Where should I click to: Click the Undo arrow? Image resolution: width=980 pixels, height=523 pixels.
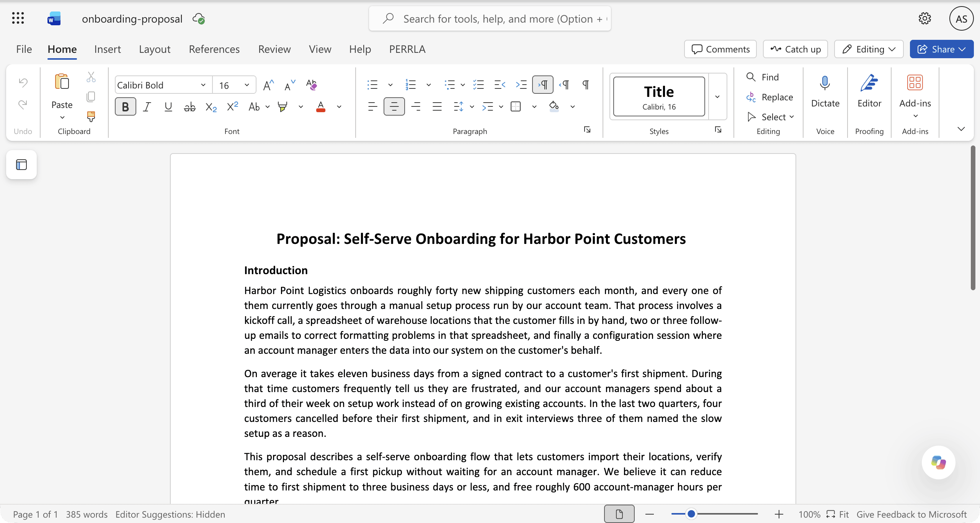click(23, 83)
